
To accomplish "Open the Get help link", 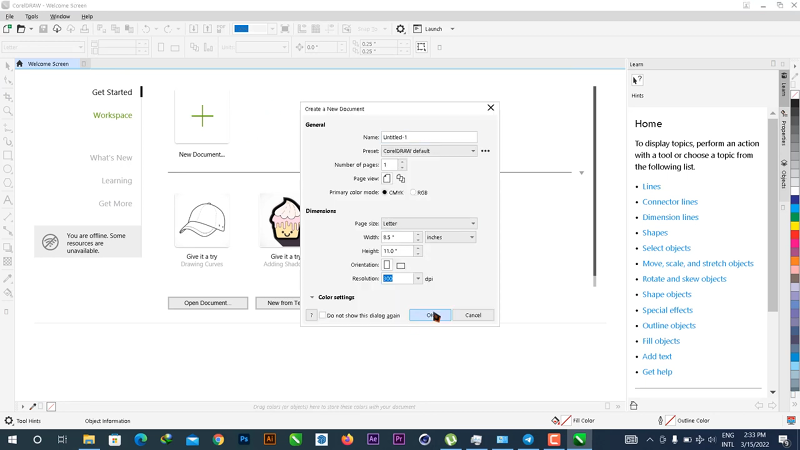I will point(657,372).
